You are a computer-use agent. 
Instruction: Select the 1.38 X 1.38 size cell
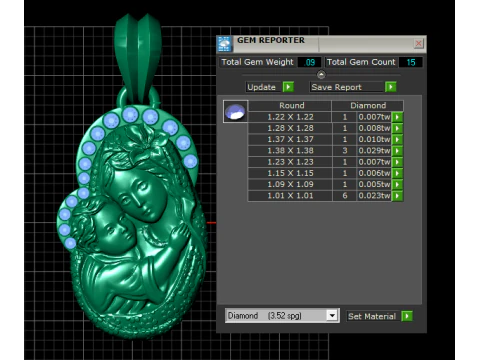click(290, 151)
